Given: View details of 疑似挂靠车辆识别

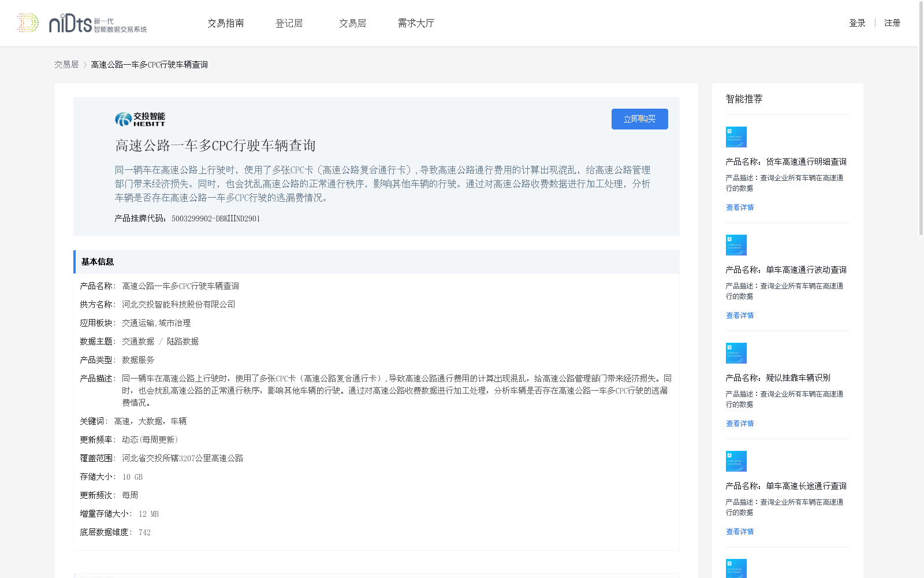Looking at the screenshot, I should coord(740,424).
